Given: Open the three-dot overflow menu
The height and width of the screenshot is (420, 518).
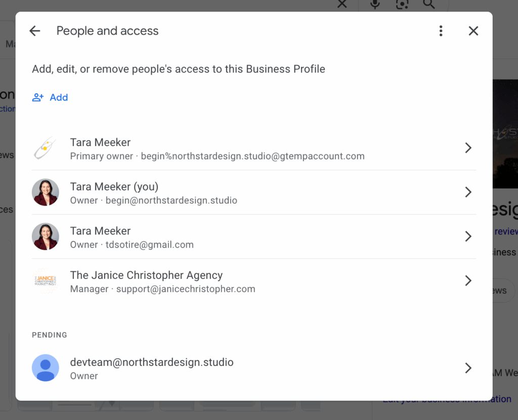Looking at the screenshot, I should point(441,30).
